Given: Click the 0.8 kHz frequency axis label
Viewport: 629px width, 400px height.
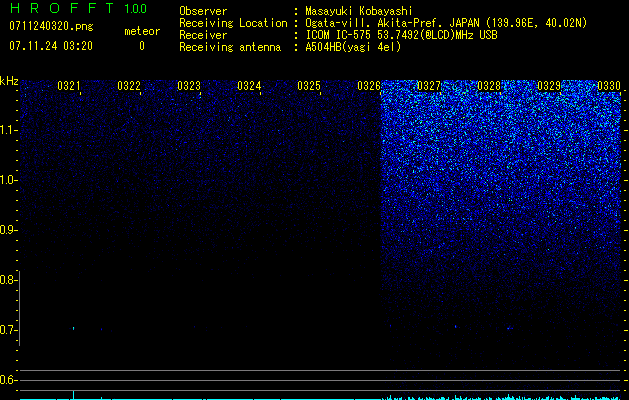Looking at the screenshot, I should [7, 280].
